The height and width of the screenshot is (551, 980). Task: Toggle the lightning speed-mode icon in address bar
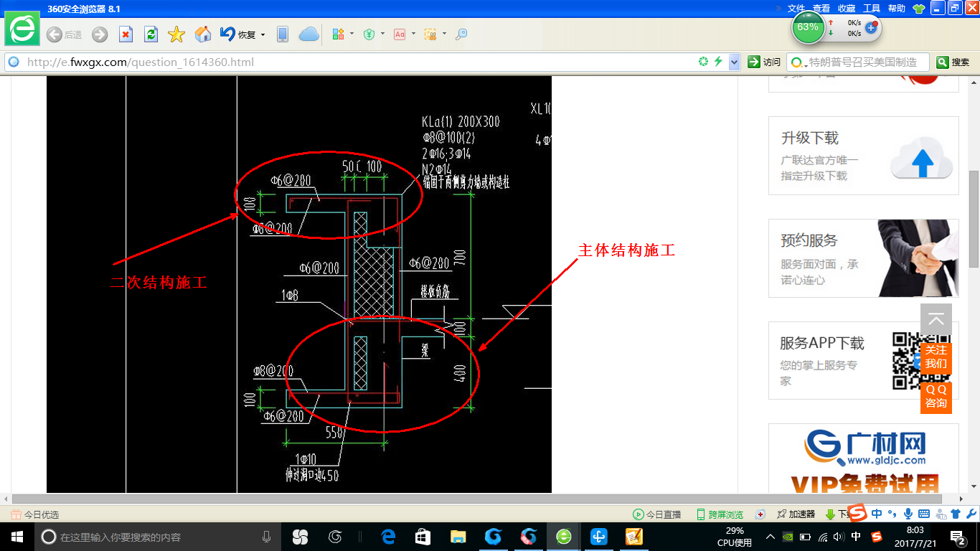[718, 62]
